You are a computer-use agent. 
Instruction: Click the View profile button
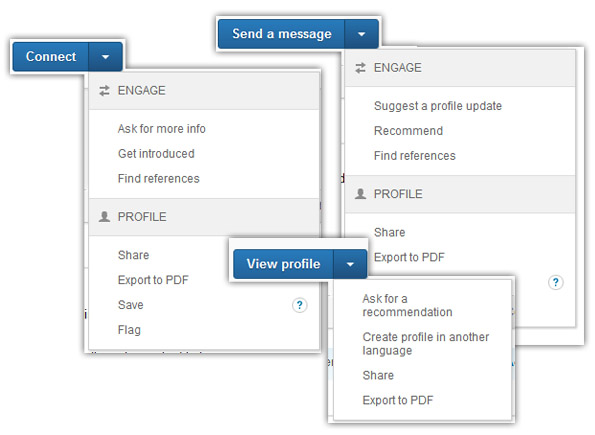pos(283,264)
